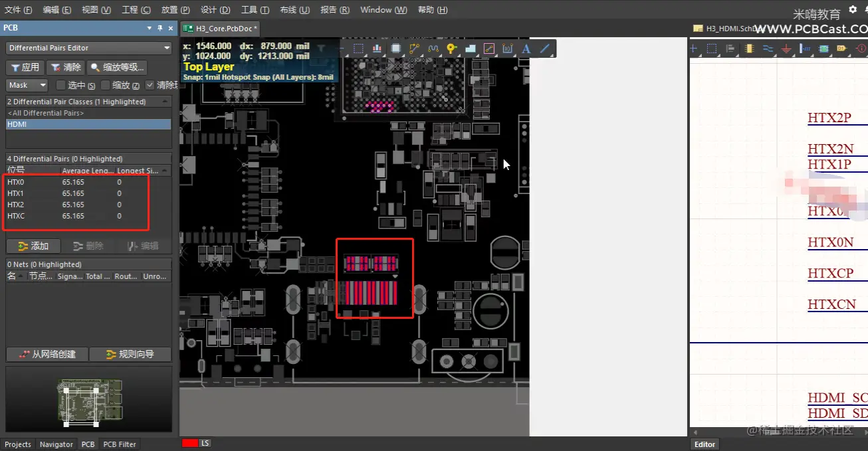Select the HDMI differential pair class
868x451 pixels.
[x=89, y=124]
